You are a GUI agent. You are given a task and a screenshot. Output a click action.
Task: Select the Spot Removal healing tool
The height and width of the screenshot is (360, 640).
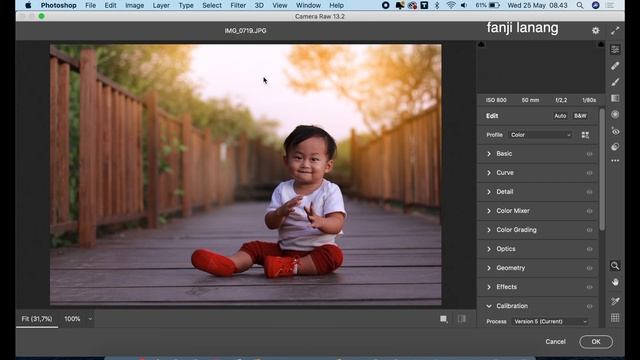[x=615, y=66]
